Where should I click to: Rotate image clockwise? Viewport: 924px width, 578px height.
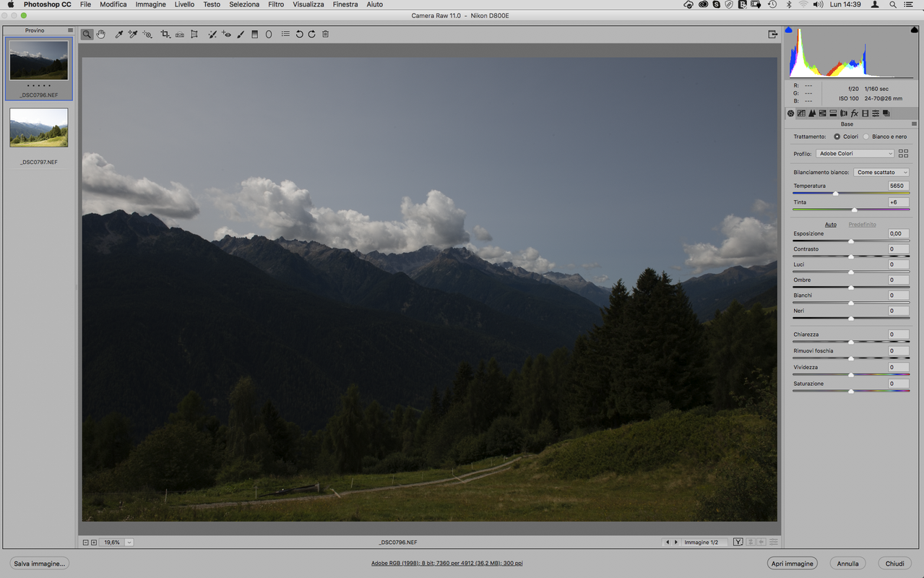[312, 34]
